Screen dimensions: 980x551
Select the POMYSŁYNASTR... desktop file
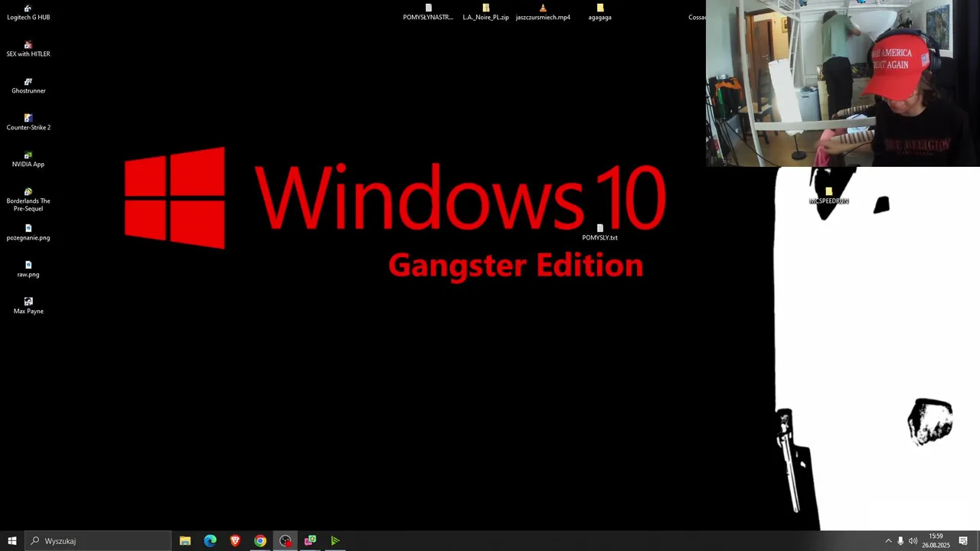(x=428, y=13)
